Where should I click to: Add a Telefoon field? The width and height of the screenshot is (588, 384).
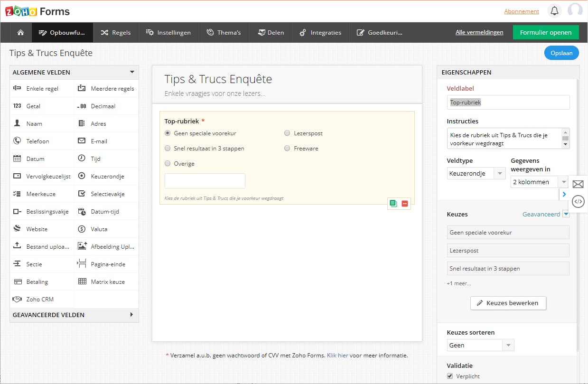coord(42,141)
